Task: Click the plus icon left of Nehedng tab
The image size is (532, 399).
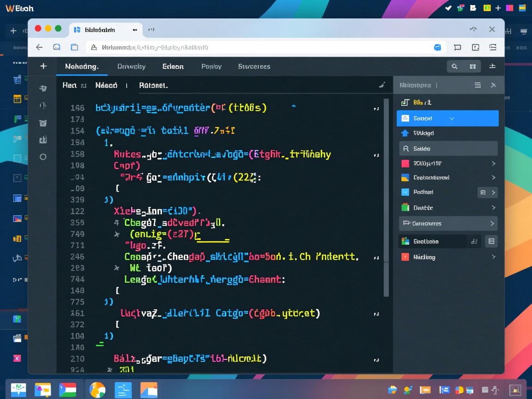Action: 43,66
